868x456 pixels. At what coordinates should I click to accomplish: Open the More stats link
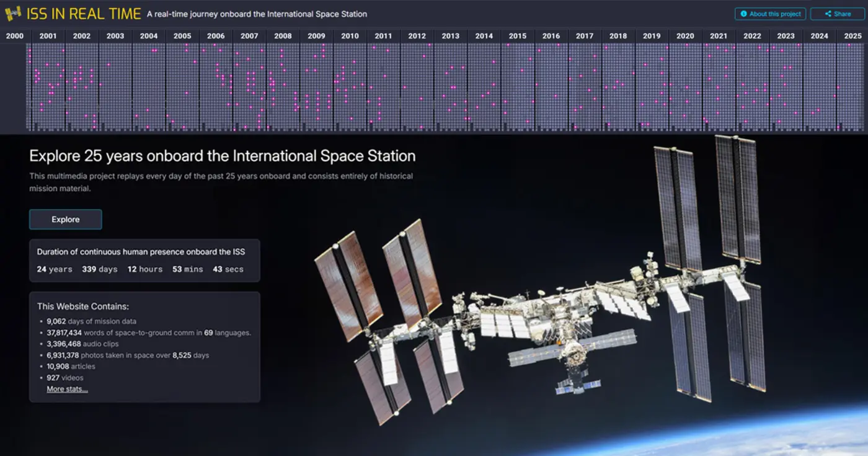pyautogui.click(x=67, y=388)
